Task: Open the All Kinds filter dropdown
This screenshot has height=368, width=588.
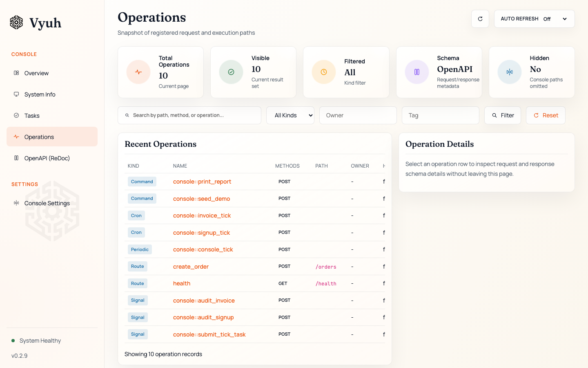Action: 290,115
